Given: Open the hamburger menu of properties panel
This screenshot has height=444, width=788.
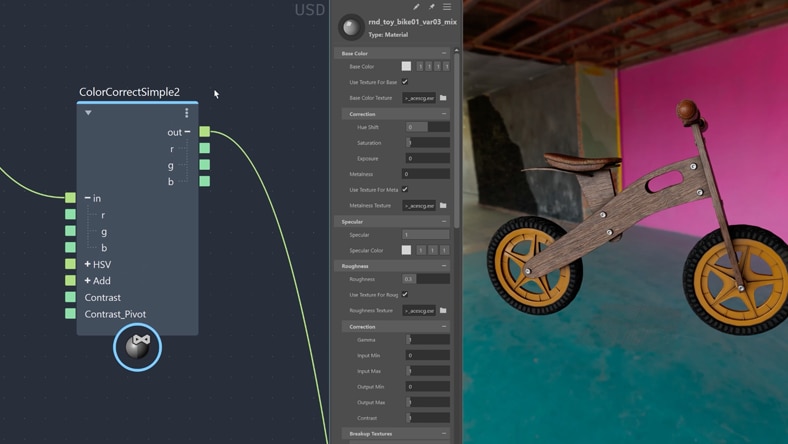Looking at the screenshot, I should click(447, 7).
